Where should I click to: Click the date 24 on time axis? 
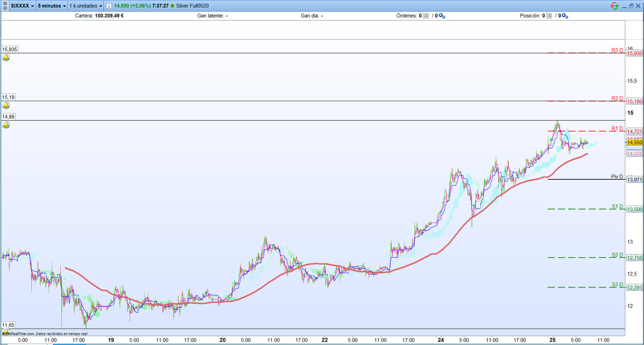(441, 340)
